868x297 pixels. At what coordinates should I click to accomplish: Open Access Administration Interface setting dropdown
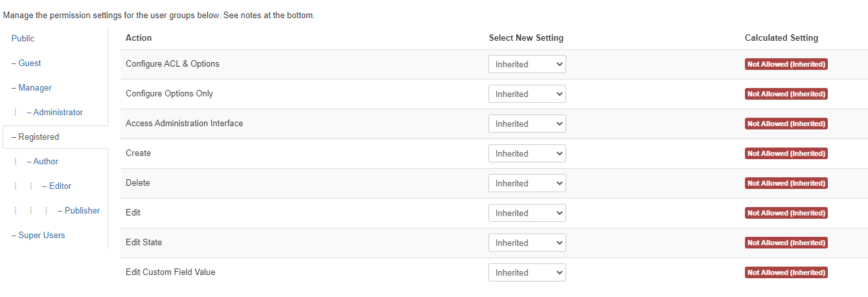pyautogui.click(x=527, y=124)
